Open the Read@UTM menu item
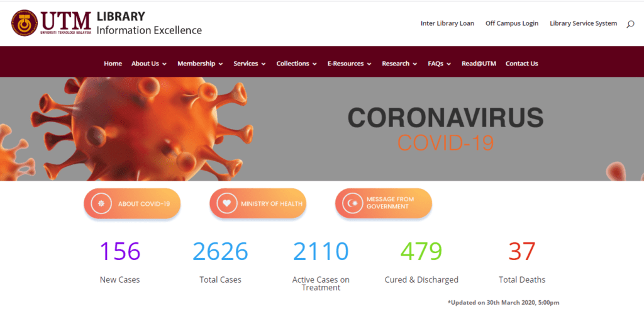The width and height of the screenshot is (644, 311). click(x=479, y=64)
